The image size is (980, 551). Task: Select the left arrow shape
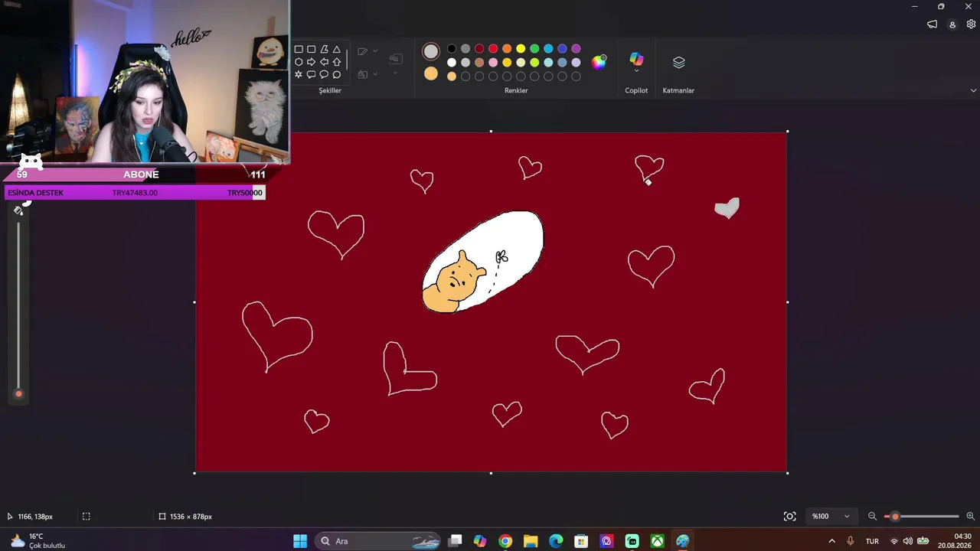point(324,62)
